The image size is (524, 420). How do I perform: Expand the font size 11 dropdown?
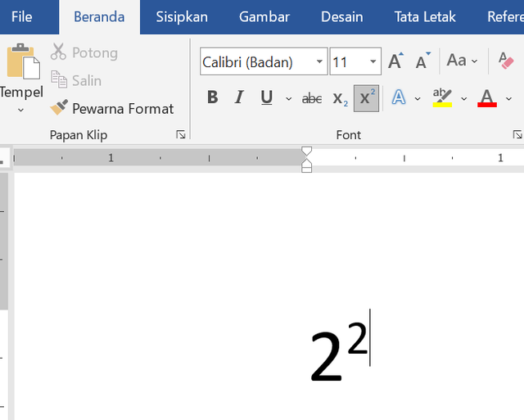pyautogui.click(x=373, y=61)
